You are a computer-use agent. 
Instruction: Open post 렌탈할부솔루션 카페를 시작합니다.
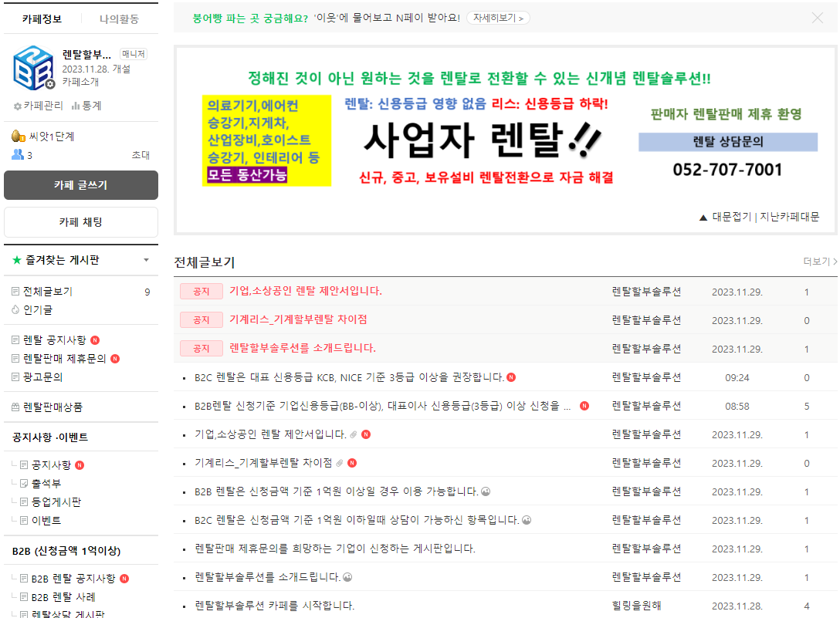pos(274,606)
